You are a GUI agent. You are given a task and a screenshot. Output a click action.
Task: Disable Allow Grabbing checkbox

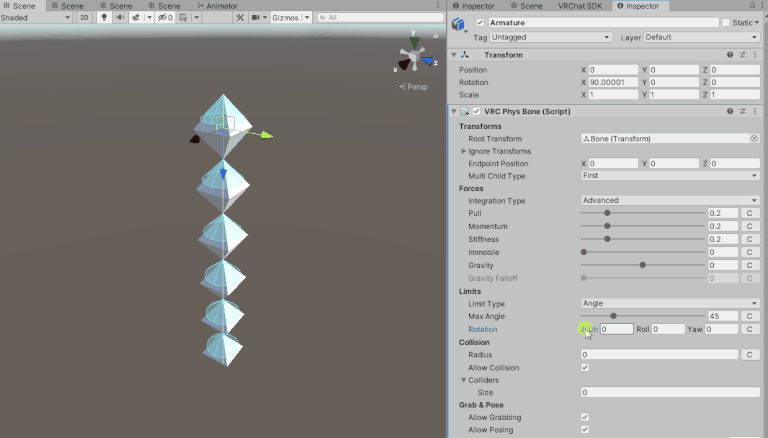click(585, 417)
